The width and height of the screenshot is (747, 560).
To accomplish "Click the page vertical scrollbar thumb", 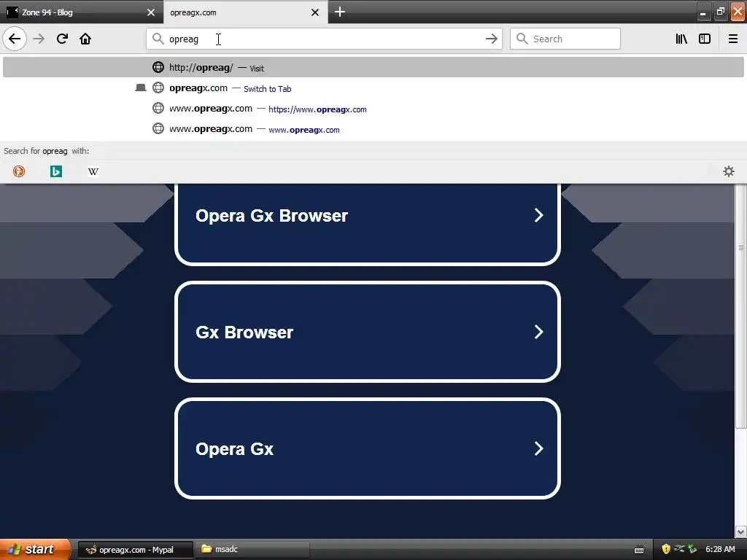I will pos(741,305).
